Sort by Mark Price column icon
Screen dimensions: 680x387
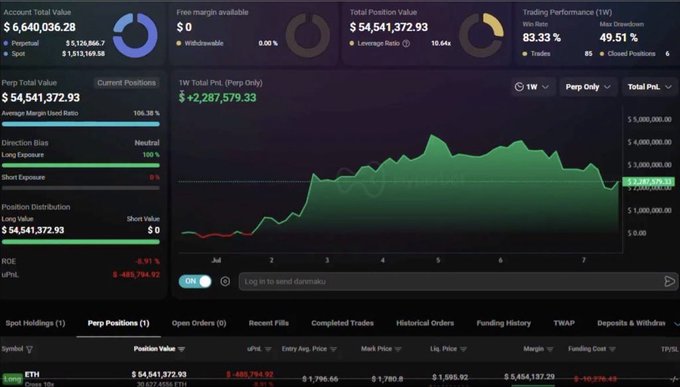398,349
